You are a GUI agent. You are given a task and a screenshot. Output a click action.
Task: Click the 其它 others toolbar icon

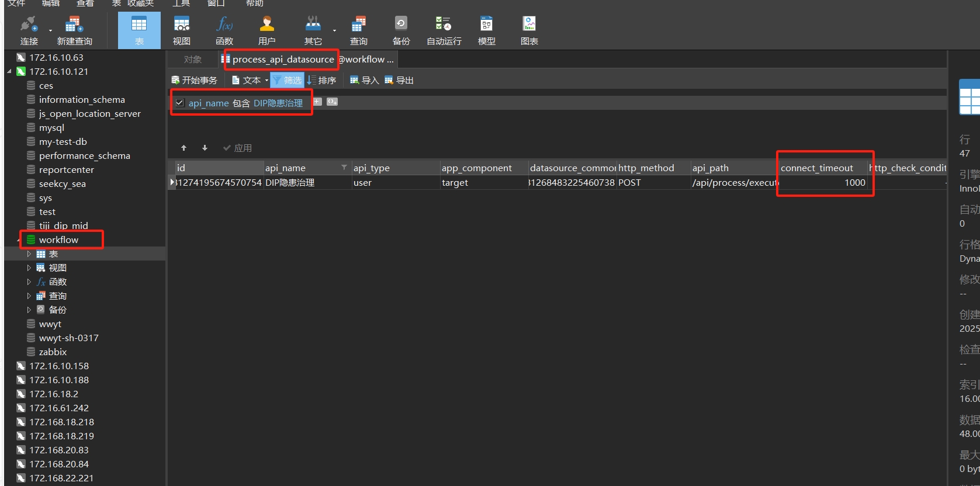(313, 30)
